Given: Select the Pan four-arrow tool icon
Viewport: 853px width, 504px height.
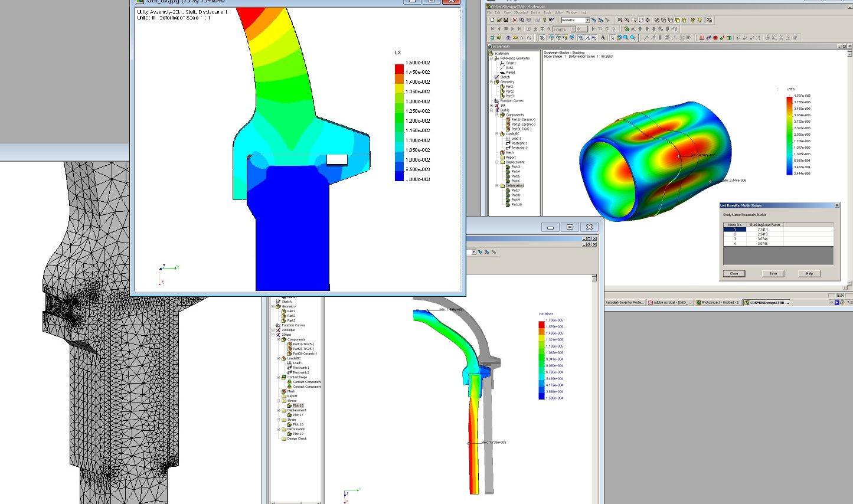Looking at the screenshot, I should coord(648,19).
